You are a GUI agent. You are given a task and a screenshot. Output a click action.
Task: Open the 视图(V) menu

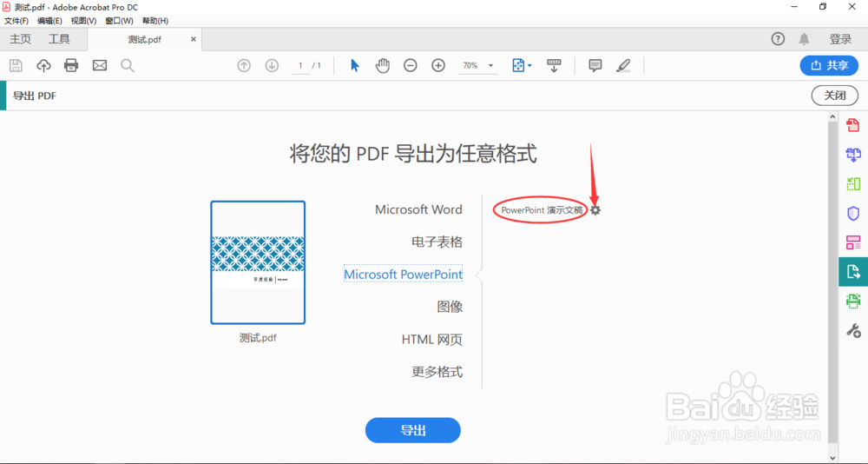pos(83,21)
